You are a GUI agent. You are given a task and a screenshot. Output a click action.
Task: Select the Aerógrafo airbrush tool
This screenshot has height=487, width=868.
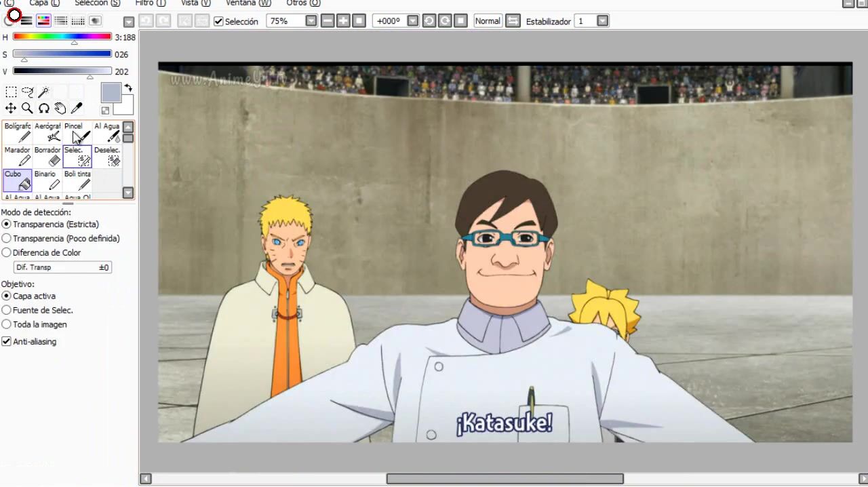click(47, 132)
